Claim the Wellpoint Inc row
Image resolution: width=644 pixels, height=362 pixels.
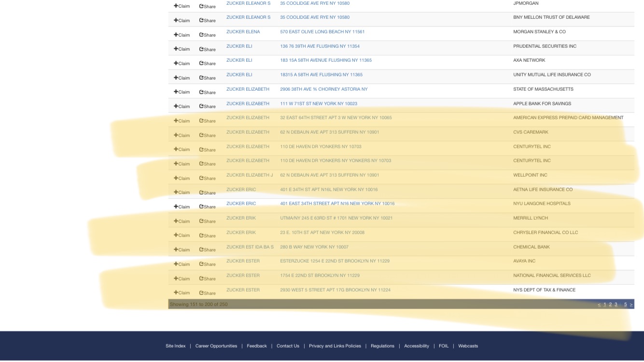click(182, 178)
